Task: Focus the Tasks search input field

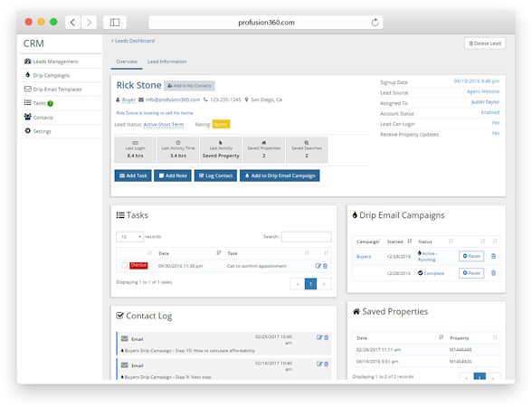Action: click(x=307, y=237)
